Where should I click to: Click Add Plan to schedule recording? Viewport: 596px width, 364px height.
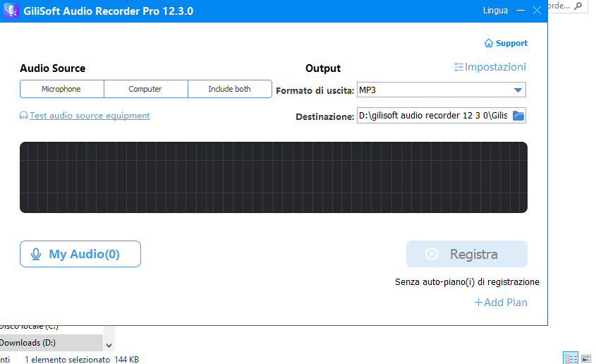coord(501,303)
